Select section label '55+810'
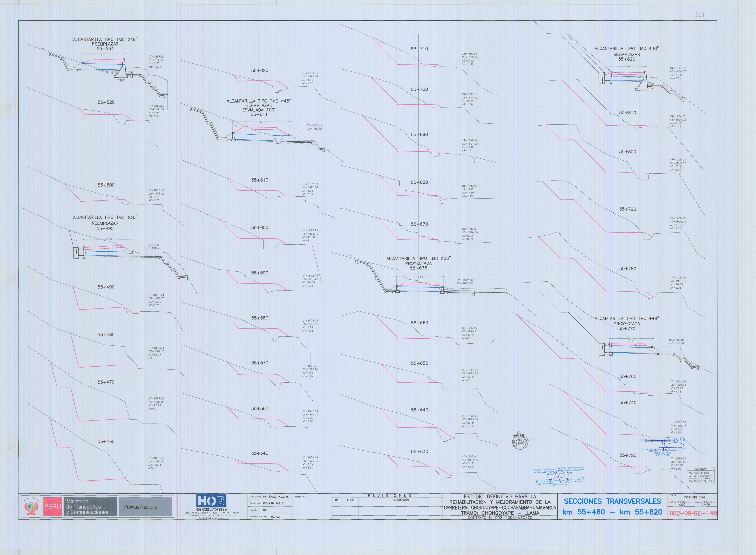756x555 pixels. 628,113
